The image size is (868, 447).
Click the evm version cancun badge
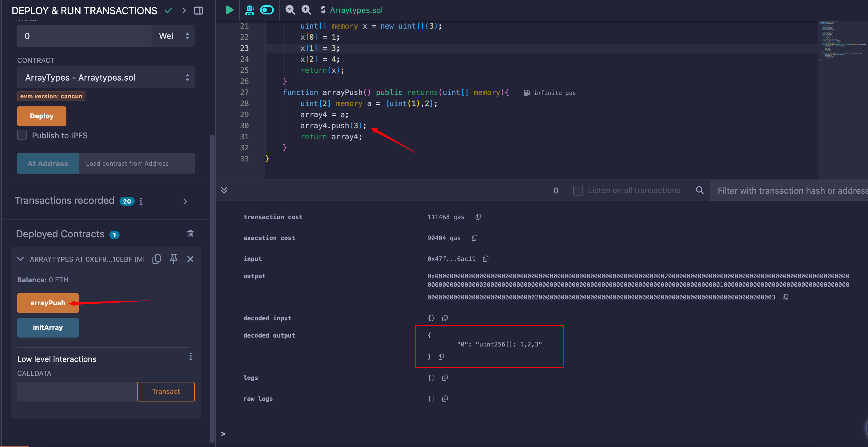pyautogui.click(x=51, y=96)
